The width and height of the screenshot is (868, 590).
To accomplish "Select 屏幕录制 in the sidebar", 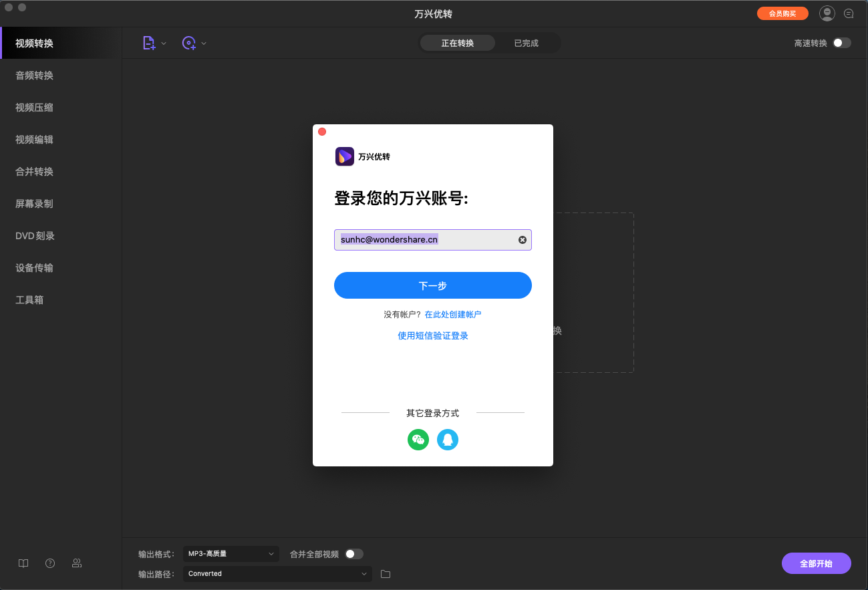I will click(33, 203).
